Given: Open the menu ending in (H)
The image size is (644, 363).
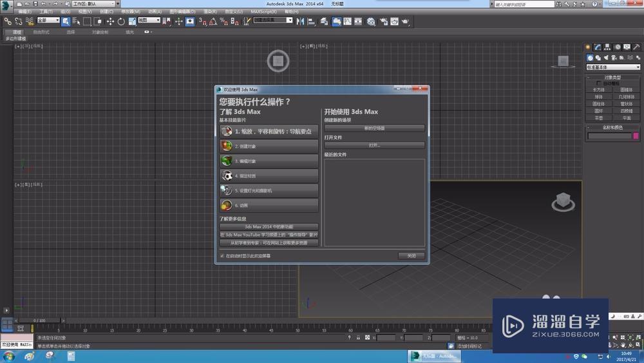Looking at the screenshot, I should tap(292, 12).
